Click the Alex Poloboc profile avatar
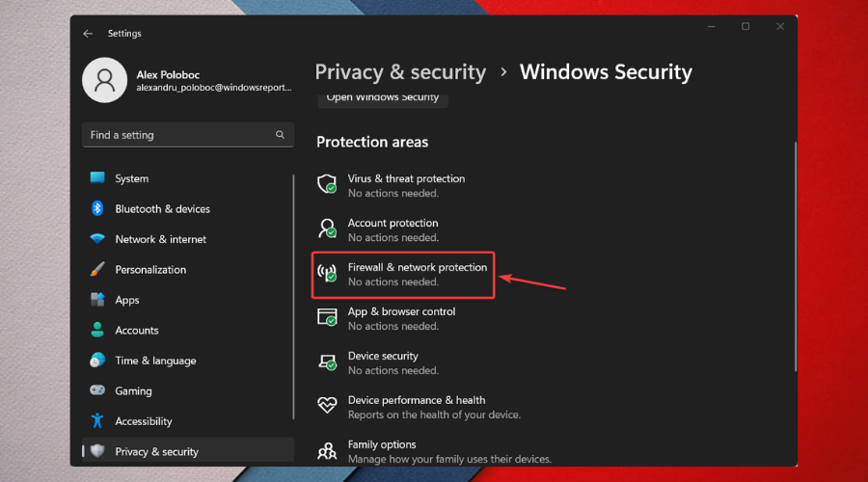The width and height of the screenshot is (868, 482). tap(105, 80)
